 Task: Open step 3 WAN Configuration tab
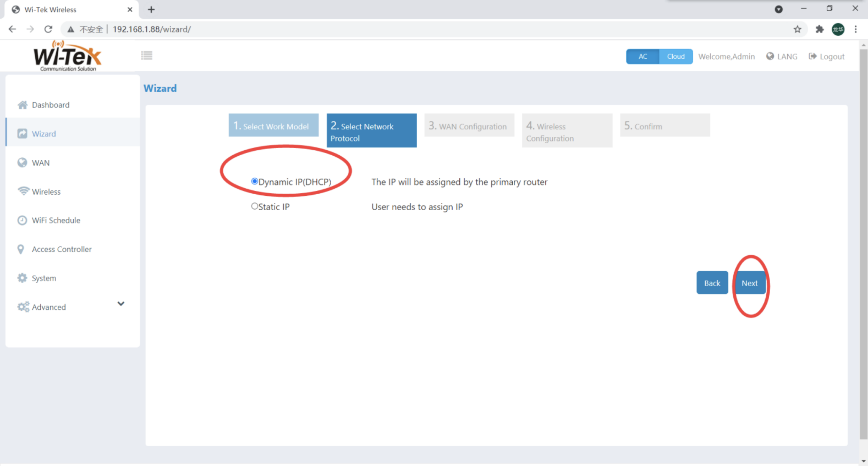469,125
